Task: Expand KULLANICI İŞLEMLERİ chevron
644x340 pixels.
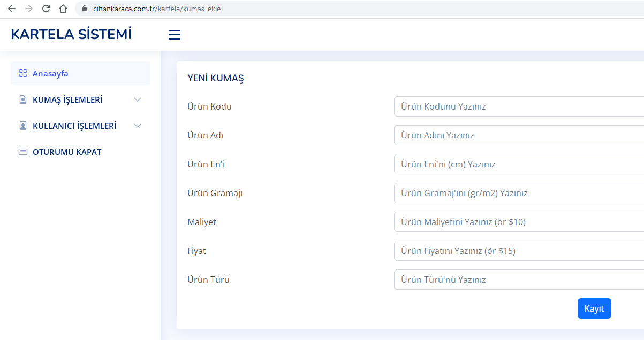Action: click(138, 126)
